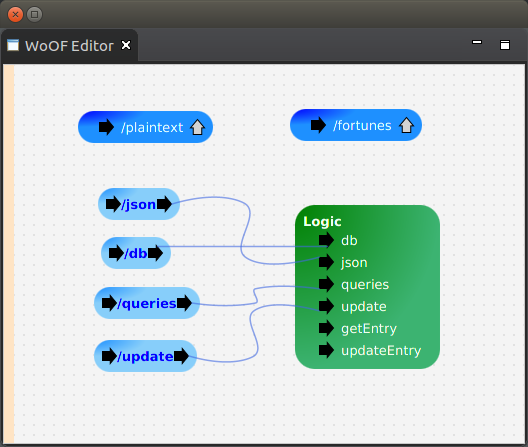Click the up arrow on /plaintext node

point(197,128)
